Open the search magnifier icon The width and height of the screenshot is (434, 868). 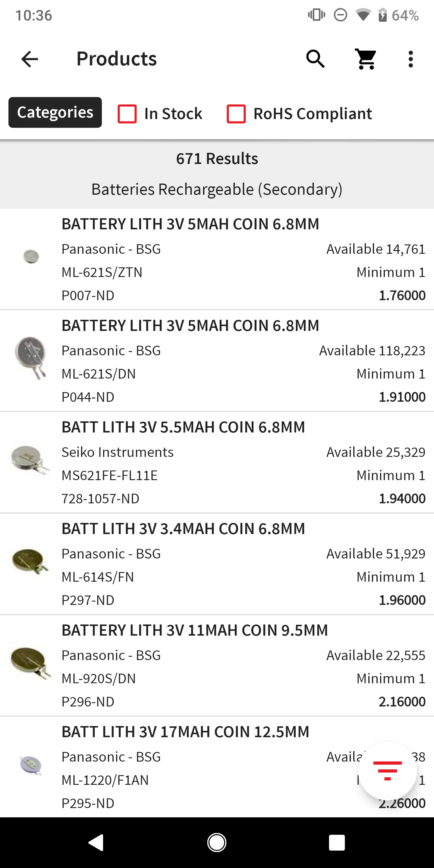coord(315,59)
